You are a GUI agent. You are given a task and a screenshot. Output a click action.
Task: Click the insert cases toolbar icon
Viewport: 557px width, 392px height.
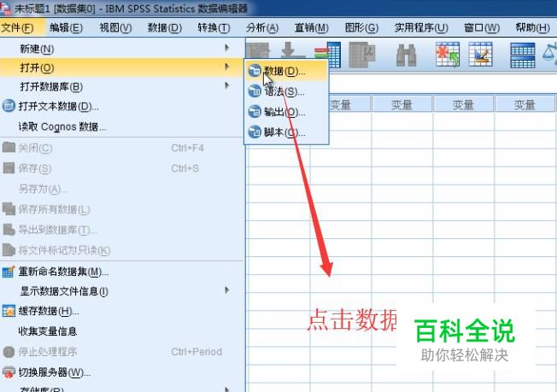448,55
